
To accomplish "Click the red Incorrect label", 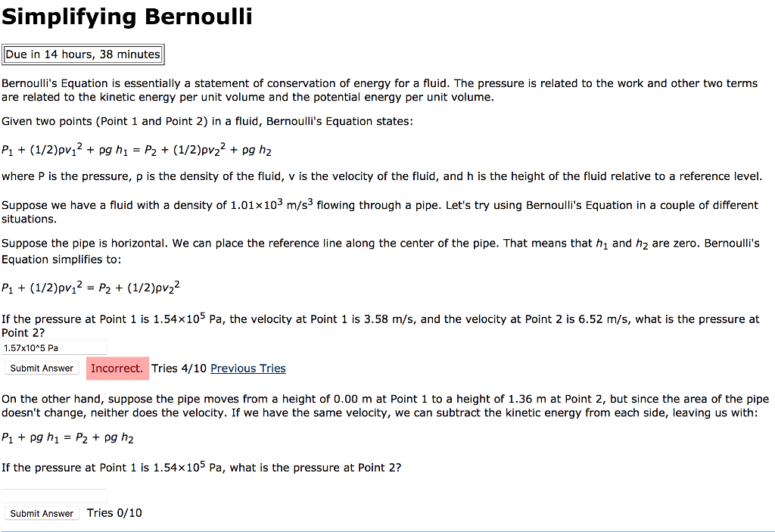I will click(117, 368).
